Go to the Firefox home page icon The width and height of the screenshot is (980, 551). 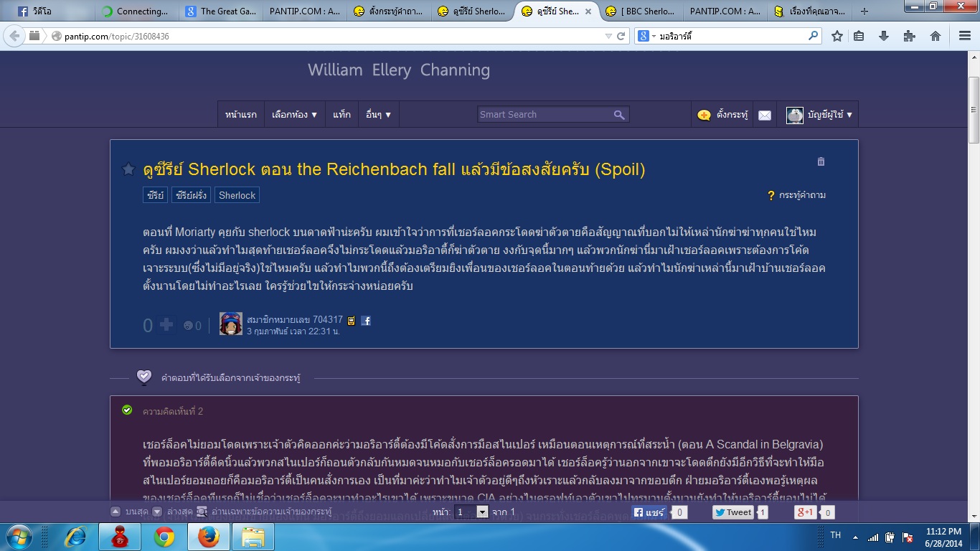point(935,36)
